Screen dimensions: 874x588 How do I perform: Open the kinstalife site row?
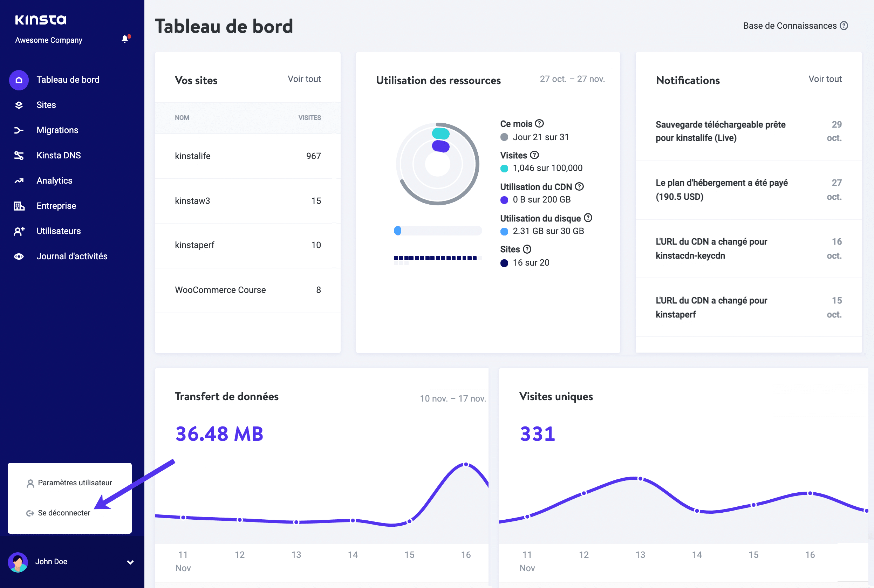tap(192, 156)
